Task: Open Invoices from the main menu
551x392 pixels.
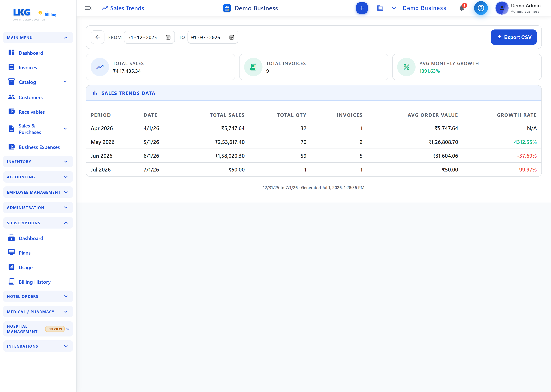Action: (x=28, y=68)
